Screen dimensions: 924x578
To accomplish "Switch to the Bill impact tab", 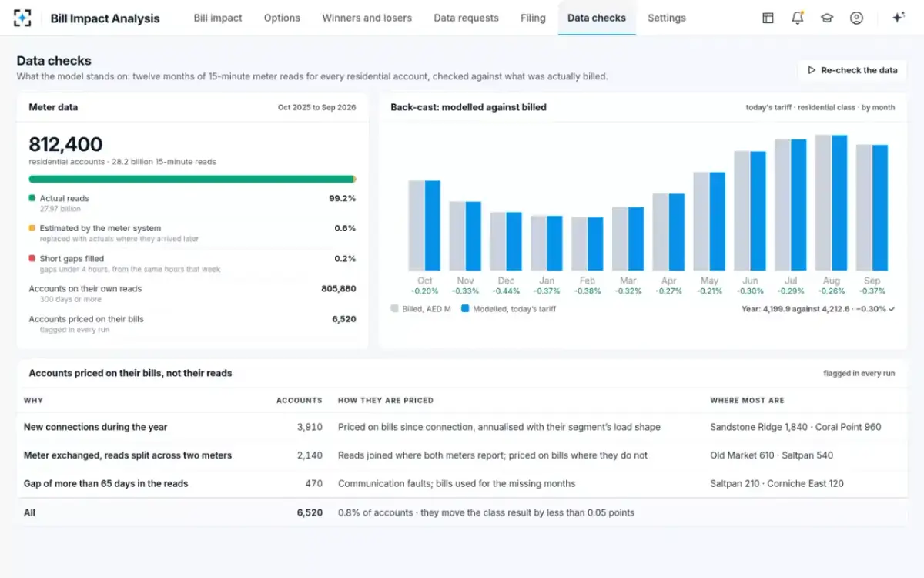I will coord(218,18).
